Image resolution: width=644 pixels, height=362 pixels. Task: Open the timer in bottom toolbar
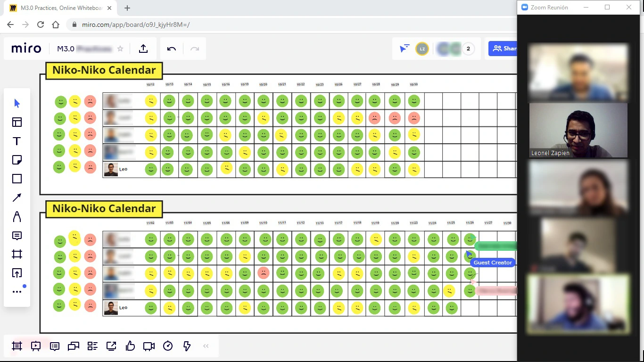pyautogui.click(x=168, y=346)
